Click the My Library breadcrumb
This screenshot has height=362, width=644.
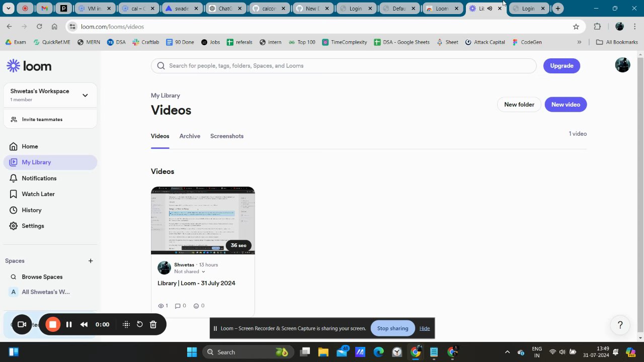166,96
